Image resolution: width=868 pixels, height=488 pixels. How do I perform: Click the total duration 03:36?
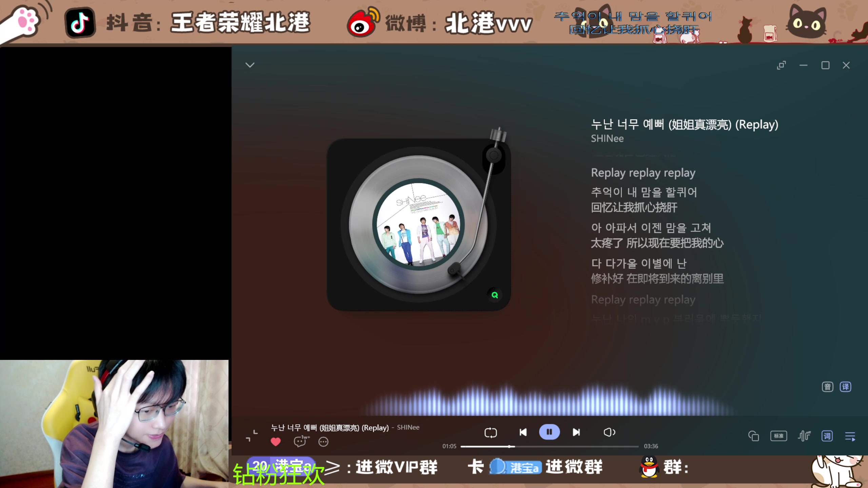coord(651,446)
